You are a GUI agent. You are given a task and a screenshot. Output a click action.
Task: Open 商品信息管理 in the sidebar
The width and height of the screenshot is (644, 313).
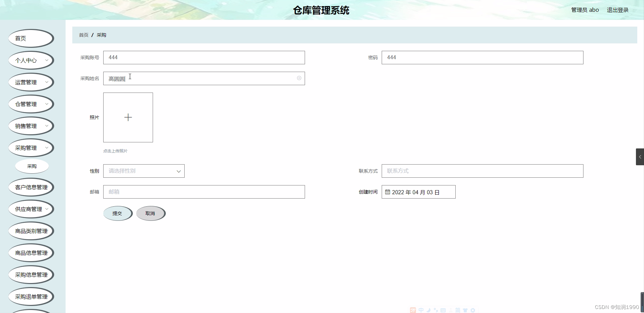(x=31, y=253)
